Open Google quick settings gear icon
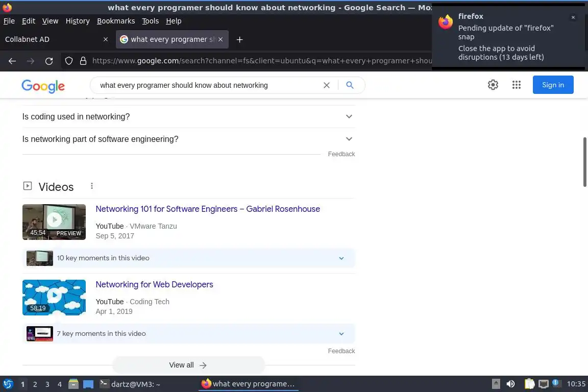Image resolution: width=588 pixels, height=392 pixels. (493, 85)
